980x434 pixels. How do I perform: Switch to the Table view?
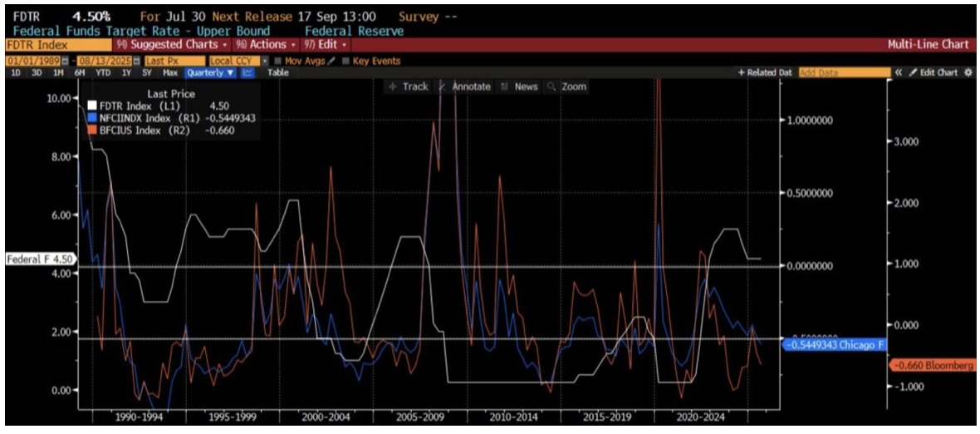(x=277, y=73)
